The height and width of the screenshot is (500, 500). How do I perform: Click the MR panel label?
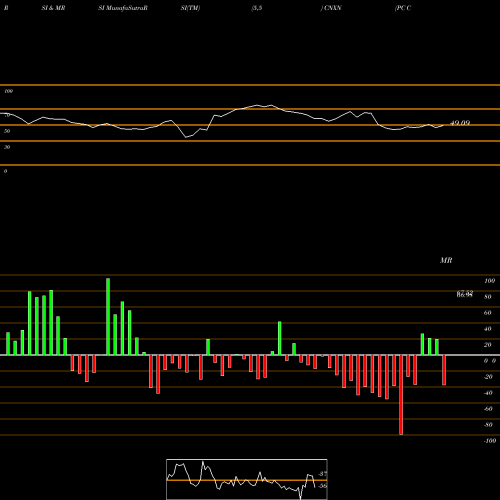[x=446, y=260]
